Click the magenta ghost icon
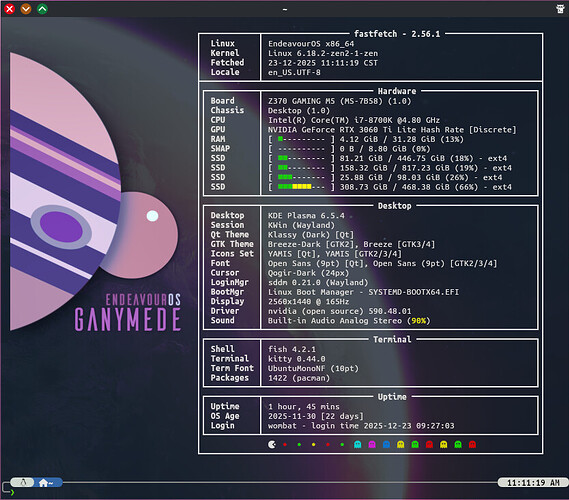This screenshot has width=569, height=500. pos(372,444)
